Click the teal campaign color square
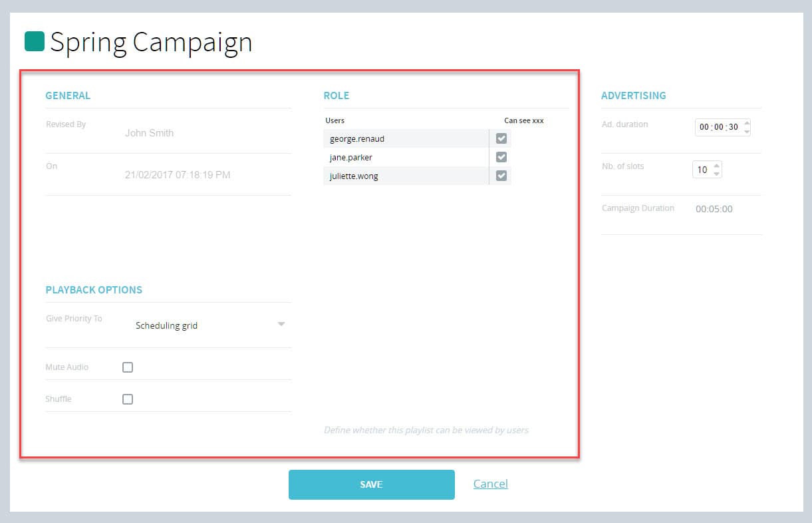The image size is (812, 523). coord(35,41)
